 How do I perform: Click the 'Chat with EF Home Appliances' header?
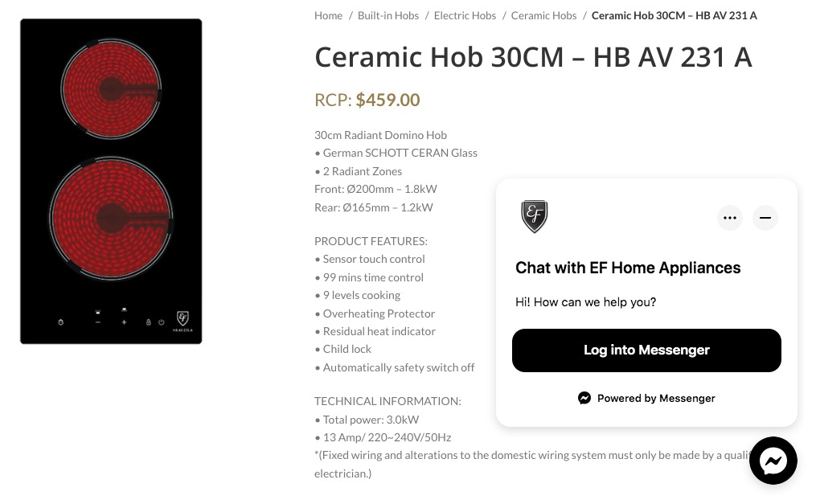point(628,268)
